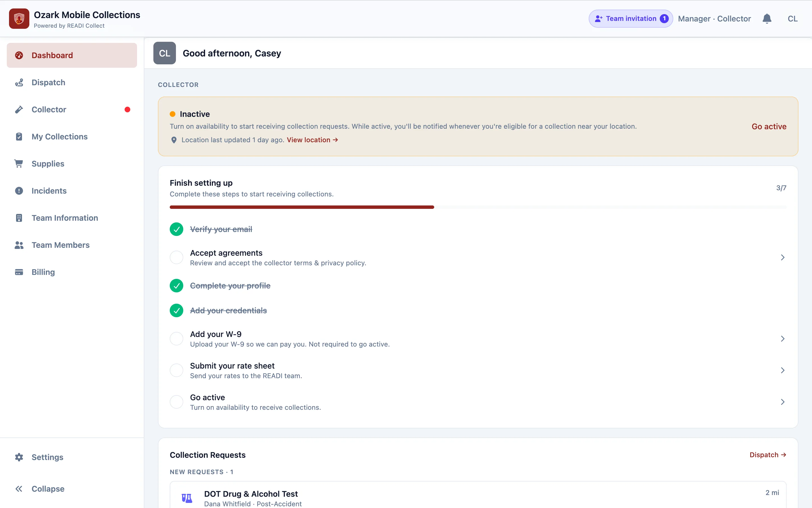Screen dimensions: 812x508
Task: Navigate to My Collections
Action: [72, 136]
